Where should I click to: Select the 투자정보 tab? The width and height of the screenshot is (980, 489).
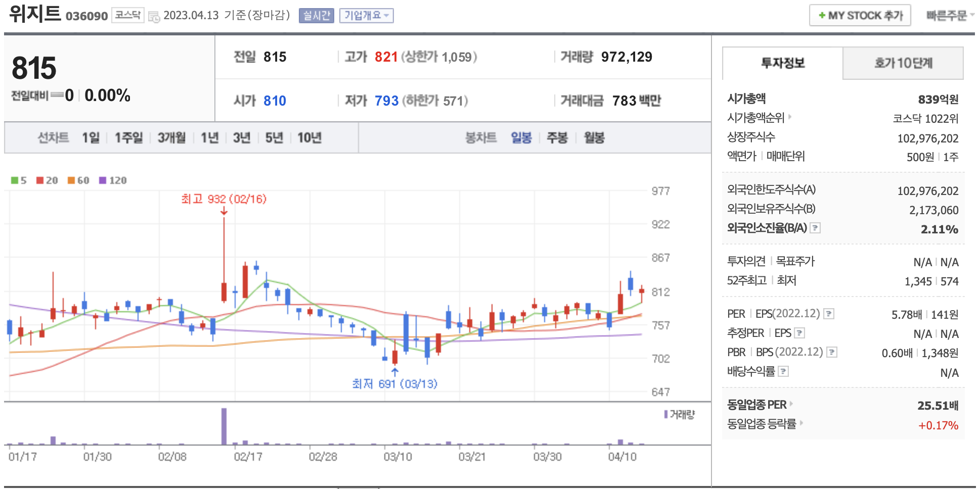coord(782,63)
